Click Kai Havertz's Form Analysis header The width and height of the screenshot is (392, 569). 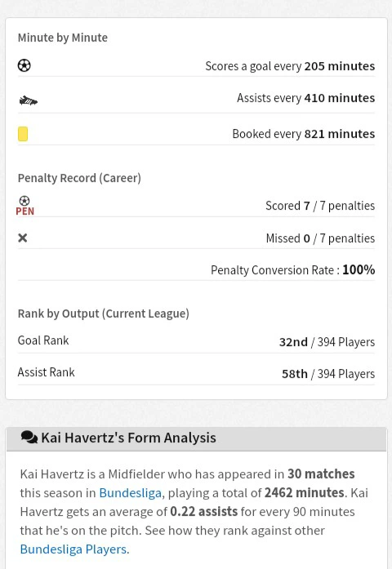pos(128,438)
